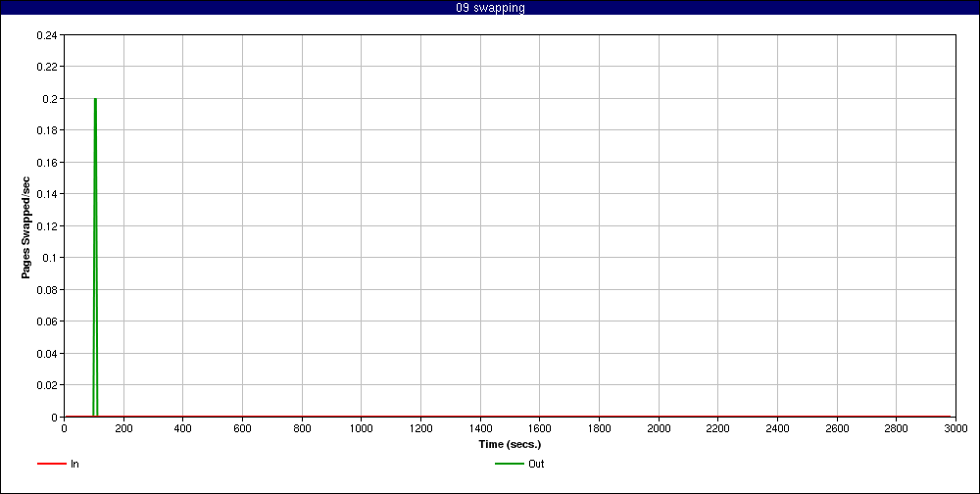Click the 3000 tick on time axis

coord(955,428)
